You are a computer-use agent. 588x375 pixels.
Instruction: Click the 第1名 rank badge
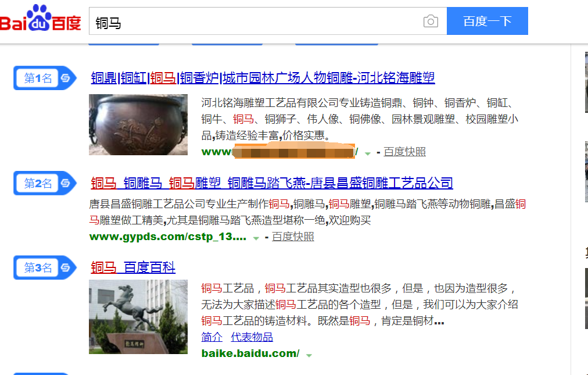coord(45,78)
